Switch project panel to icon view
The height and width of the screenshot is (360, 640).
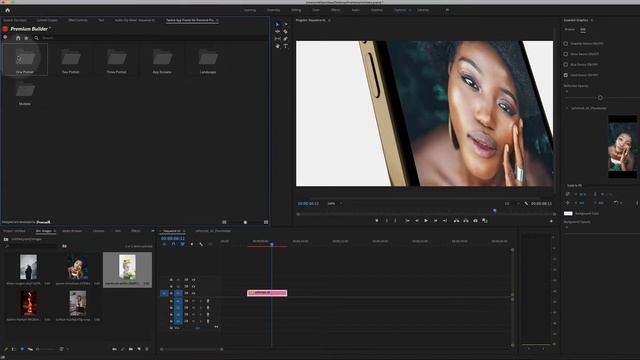[22, 349]
